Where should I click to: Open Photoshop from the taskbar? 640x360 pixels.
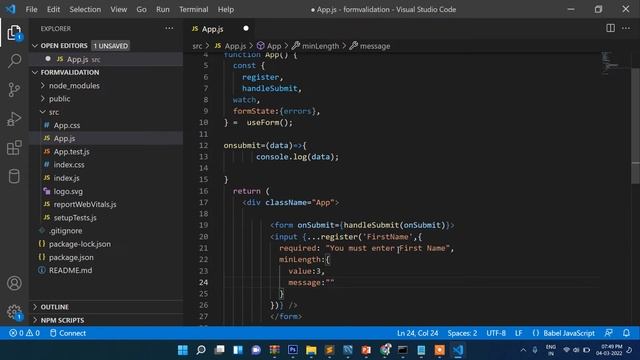pos(293,350)
